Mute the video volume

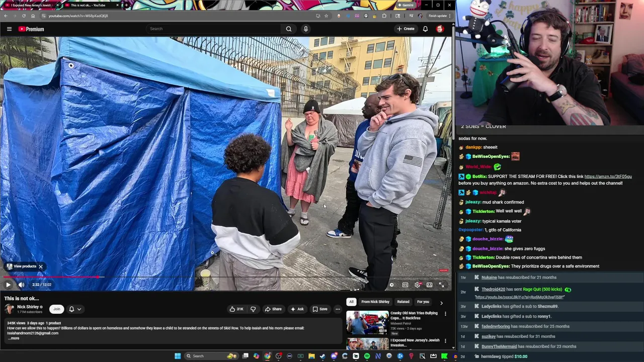[21, 285]
